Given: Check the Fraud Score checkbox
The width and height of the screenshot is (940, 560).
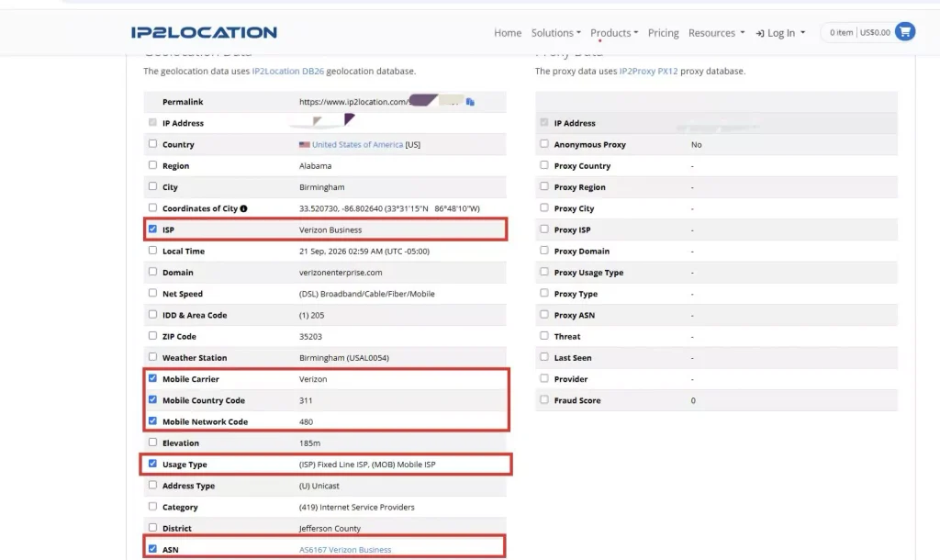Looking at the screenshot, I should coord(544,399).
